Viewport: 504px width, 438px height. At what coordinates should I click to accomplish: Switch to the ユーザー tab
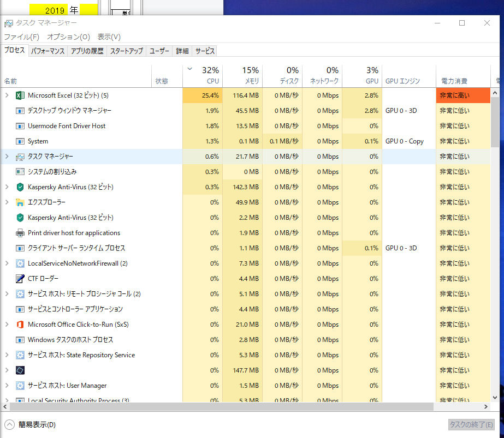pos(159,51)
